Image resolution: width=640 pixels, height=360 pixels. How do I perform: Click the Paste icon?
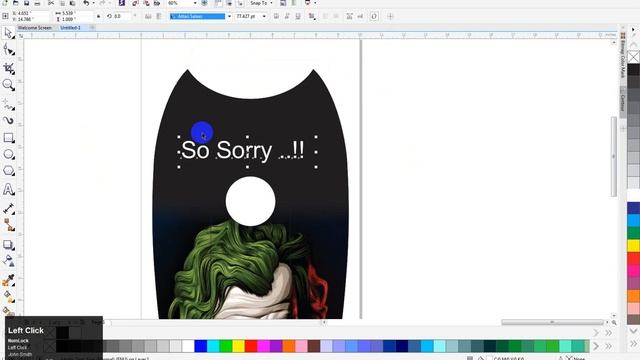[x=72, y=3]
